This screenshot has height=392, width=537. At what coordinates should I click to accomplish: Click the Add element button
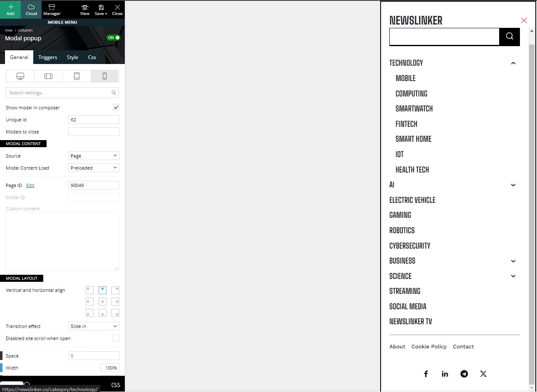point(10,10)
